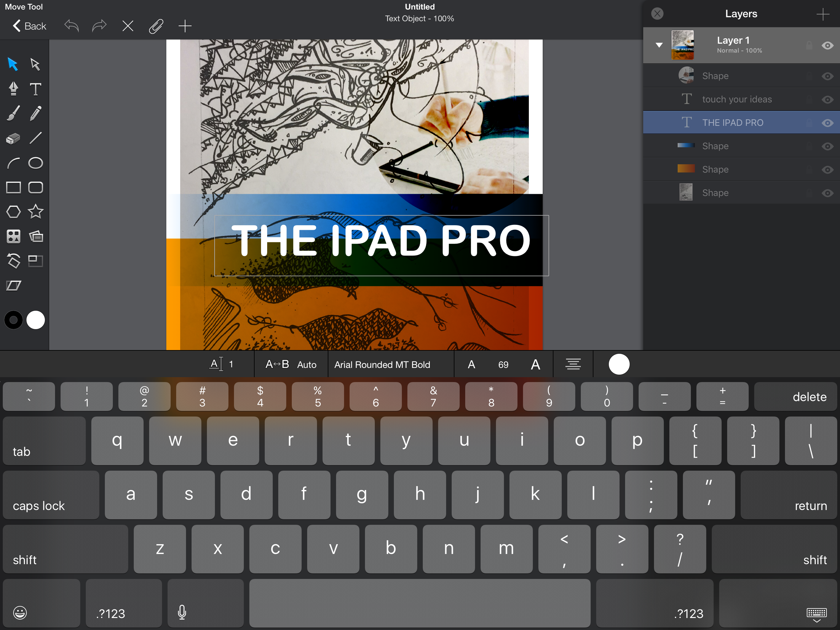Select the image placement tool
The height and width of the screenshot is (630, 840).
[x=36, y=236]
